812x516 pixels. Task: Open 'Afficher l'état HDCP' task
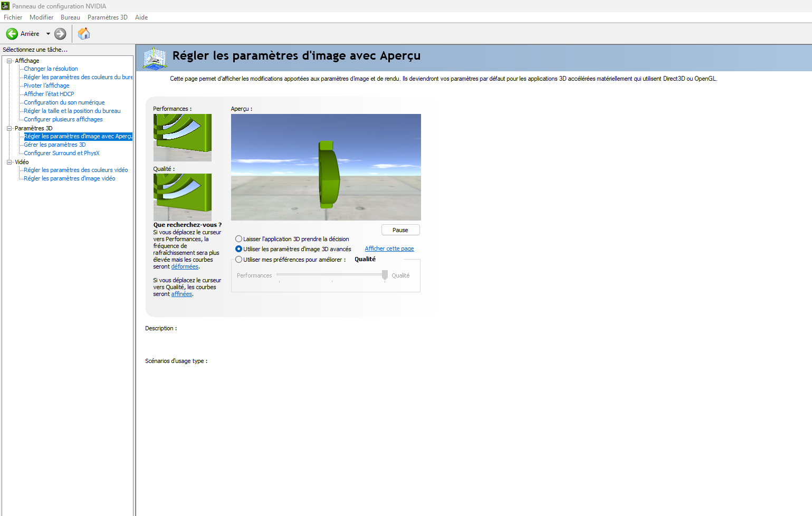point(49,94)
